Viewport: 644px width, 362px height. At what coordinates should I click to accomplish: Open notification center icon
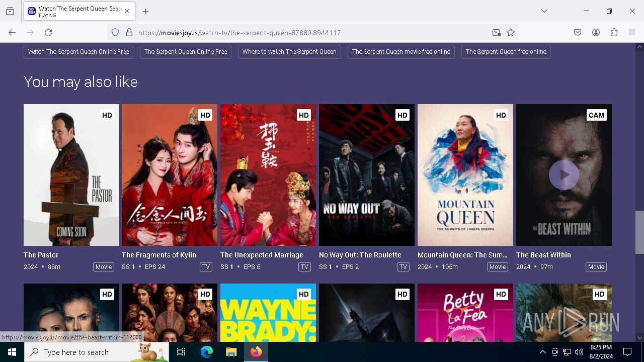click(627, 352)
